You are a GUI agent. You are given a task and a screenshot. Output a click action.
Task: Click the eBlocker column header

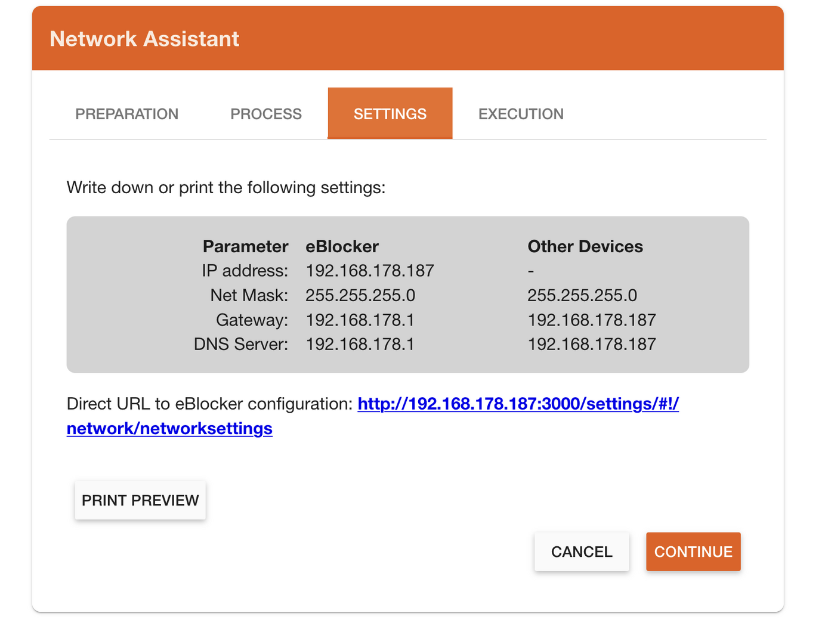coord(342,246)
